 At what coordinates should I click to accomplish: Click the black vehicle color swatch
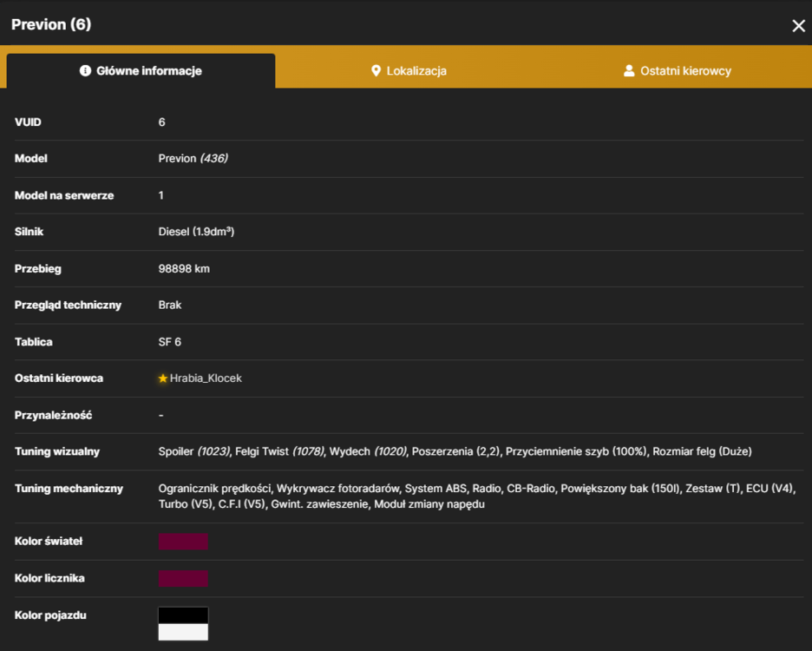tap(183, 615)
